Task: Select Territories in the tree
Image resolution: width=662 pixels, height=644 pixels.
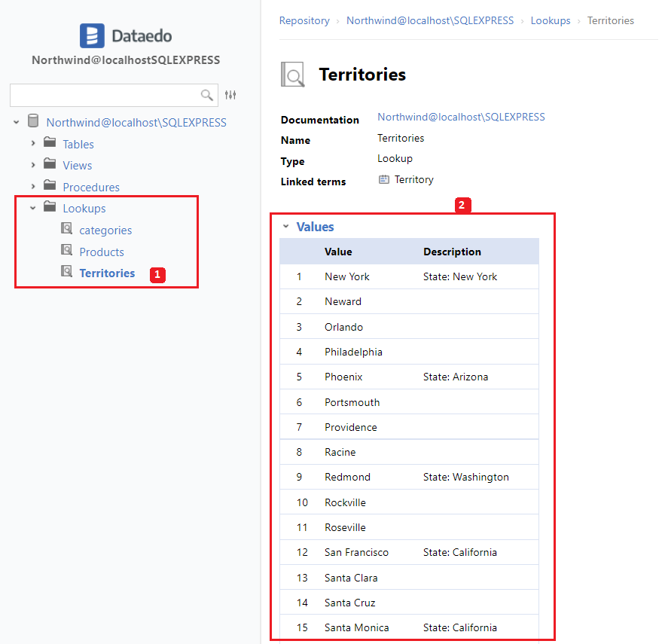Action: tap(107, 273)
